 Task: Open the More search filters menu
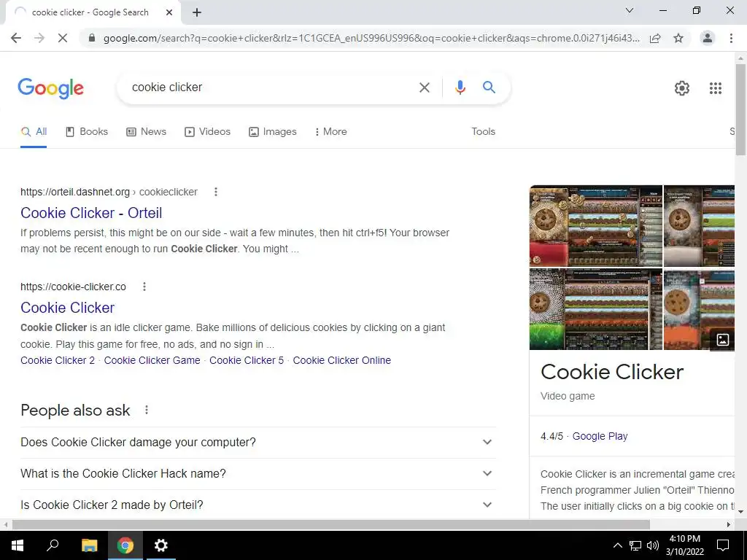[x=330, y=132]
